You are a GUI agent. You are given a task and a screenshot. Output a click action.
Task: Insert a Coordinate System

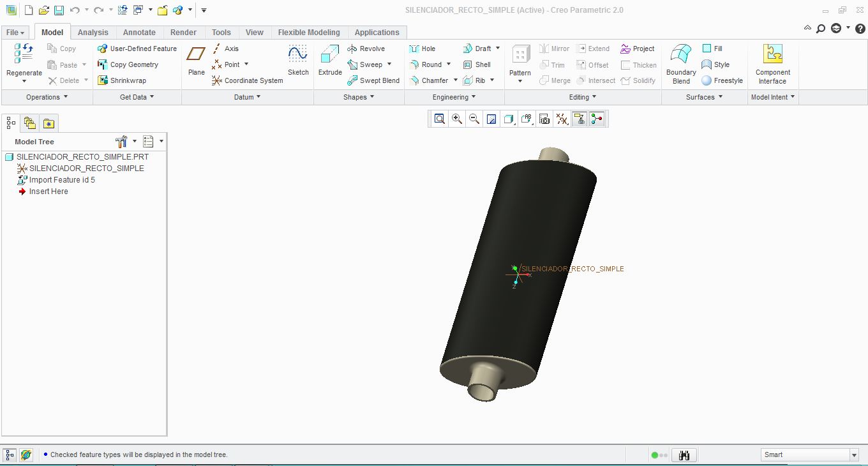pyautogui.click(x=248, y=80)
